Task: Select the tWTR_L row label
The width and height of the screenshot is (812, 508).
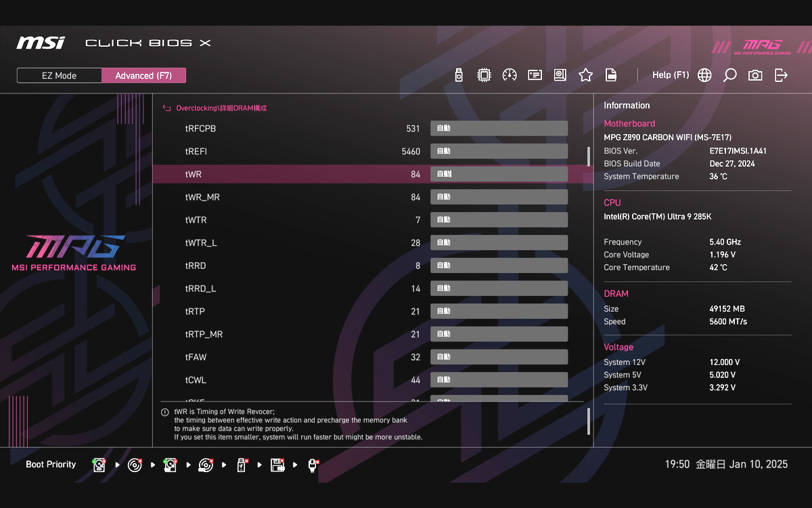Action: click(x=201, y=243)
